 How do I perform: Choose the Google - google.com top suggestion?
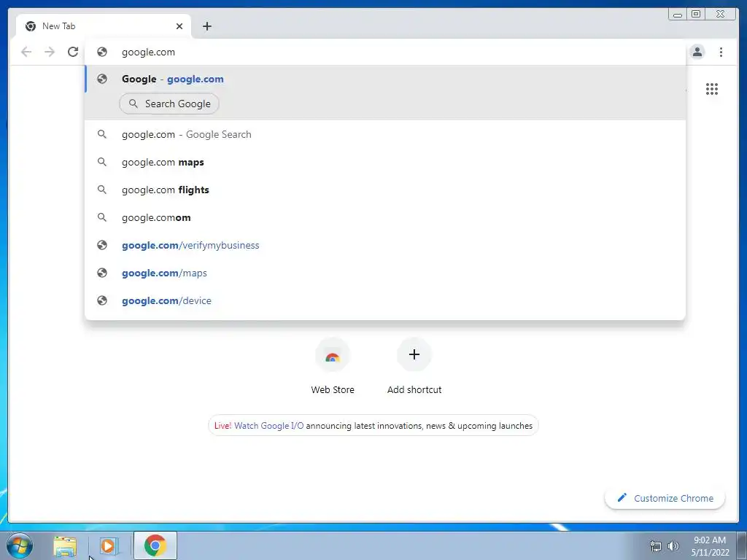(x=385, y=79)
